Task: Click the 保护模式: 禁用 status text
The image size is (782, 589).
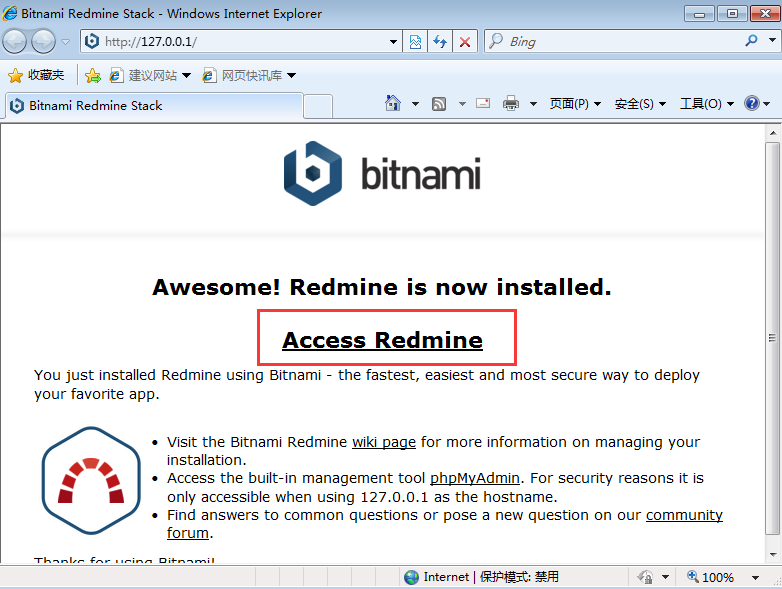Action: coord(519,577)
